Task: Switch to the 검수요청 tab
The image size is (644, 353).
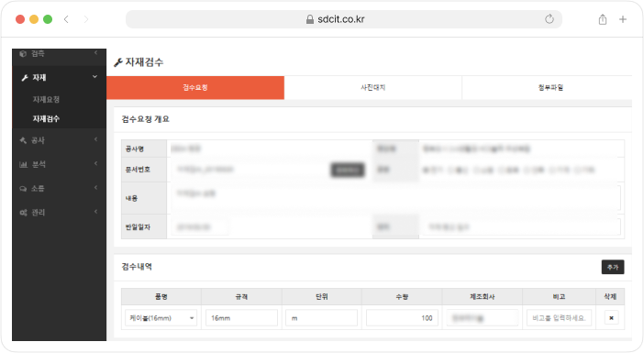Action: tap(195, 87)
